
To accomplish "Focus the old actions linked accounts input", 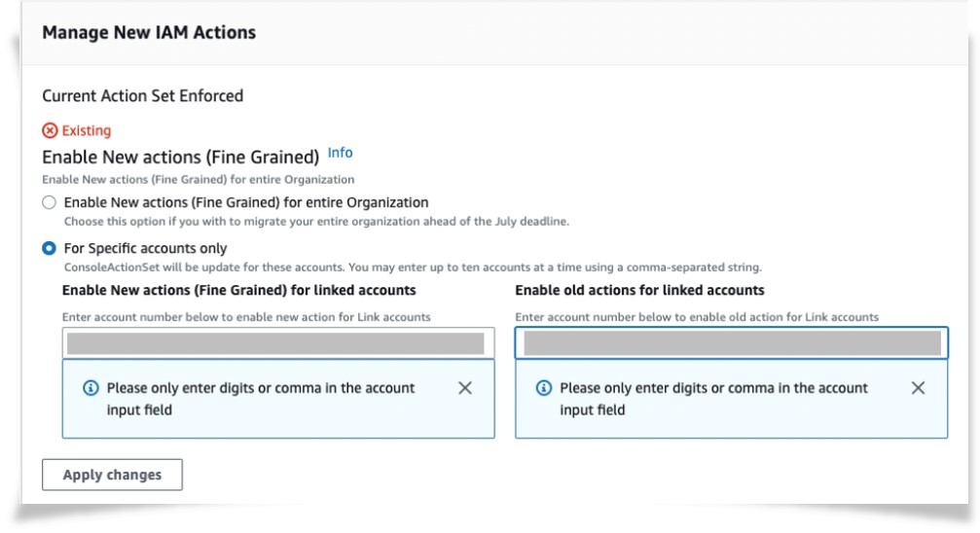I will point(731,342).
